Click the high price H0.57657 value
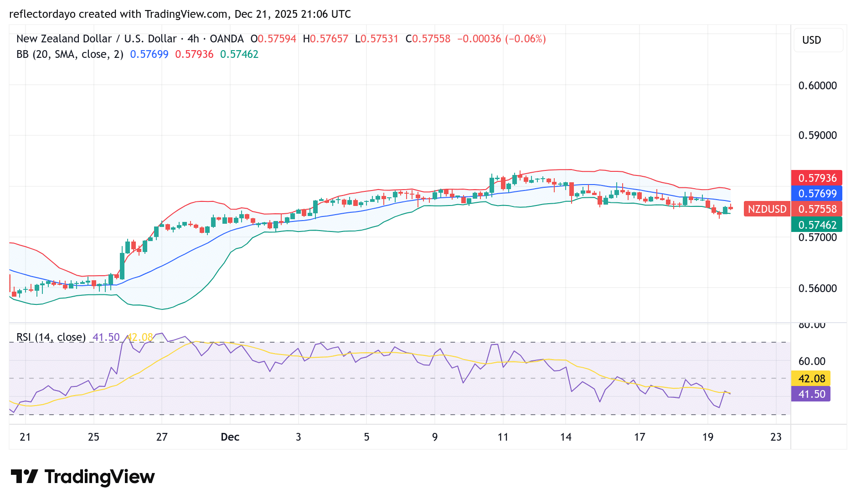Viewport: 856px width, 504px height. pos(325,39)
